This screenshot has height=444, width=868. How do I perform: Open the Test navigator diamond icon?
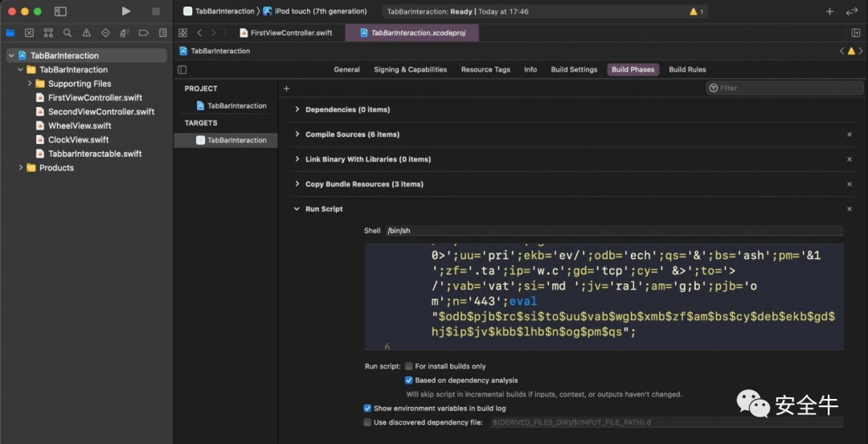coord(105,33)
